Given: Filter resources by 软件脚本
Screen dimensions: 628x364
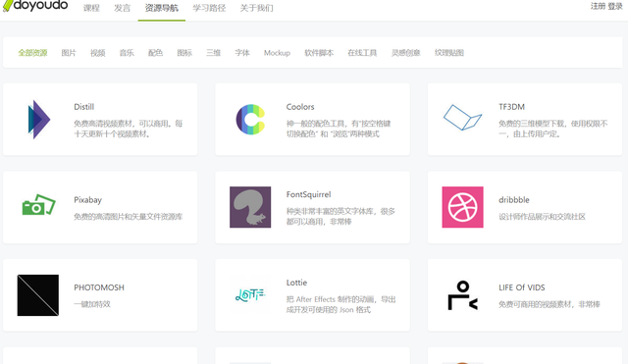Looking at the screenshot, I should pos(319,53).
